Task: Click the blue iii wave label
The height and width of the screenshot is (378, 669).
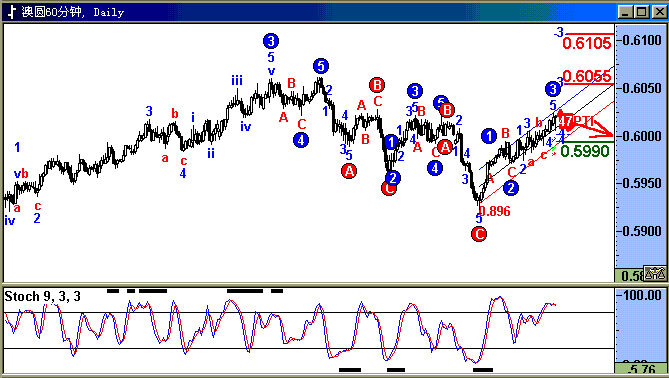Action: tap(237, 80)
